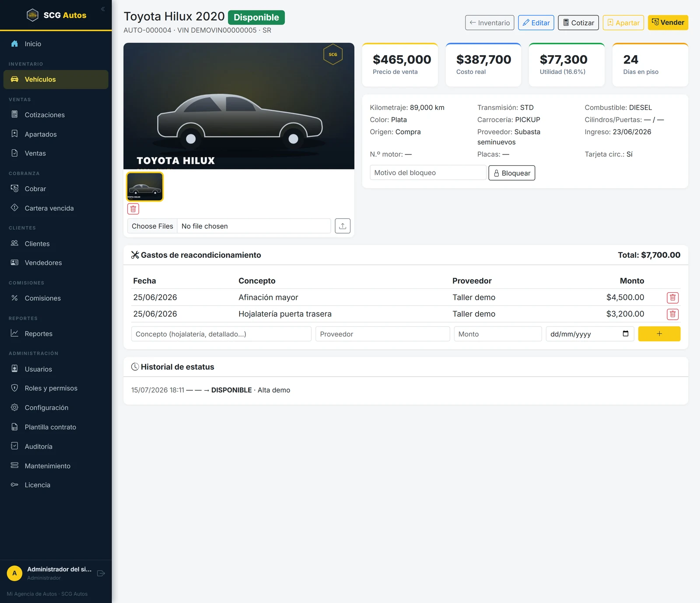Delete the Afinación mayor expense
Image resolution: width=700 pixels, height=603 pixels.
point(673,298)
